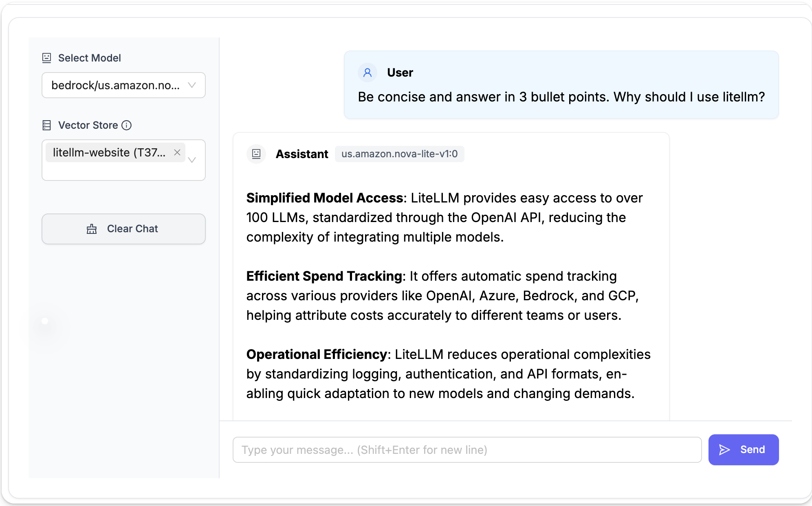This screenshot has height=506, width=812.
Task: Select the litellm-website vector store tag
Action: pos(109,152)
